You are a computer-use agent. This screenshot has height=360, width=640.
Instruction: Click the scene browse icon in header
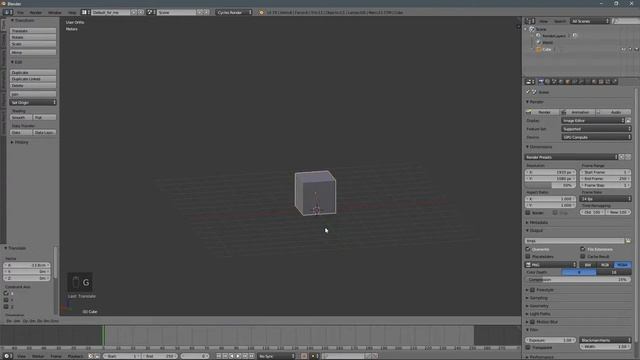tap(151, 12)
